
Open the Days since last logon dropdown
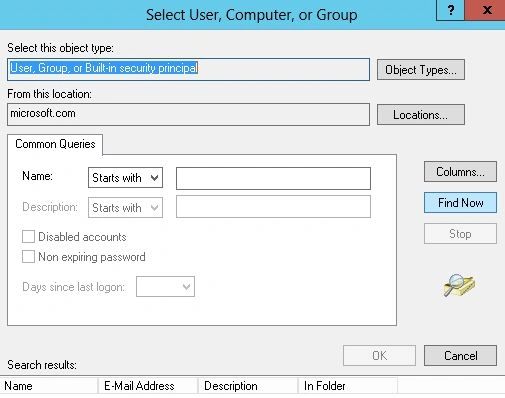click(x=165, y=286)
